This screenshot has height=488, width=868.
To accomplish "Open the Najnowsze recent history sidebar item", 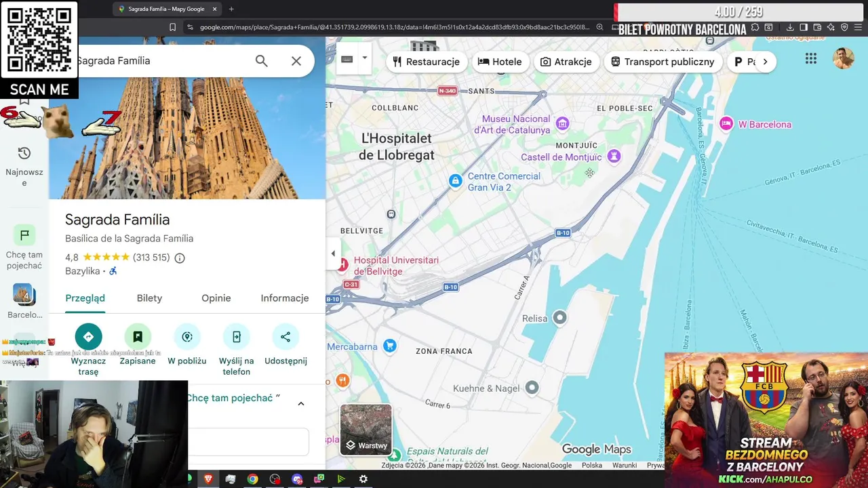I will (24, 166).
